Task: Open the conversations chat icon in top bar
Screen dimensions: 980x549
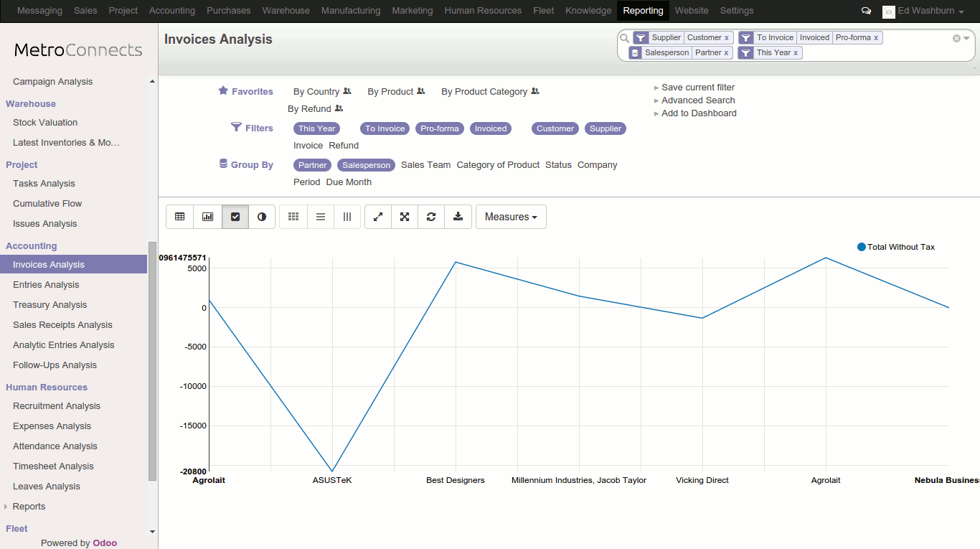Action: (x=866, y=11)
